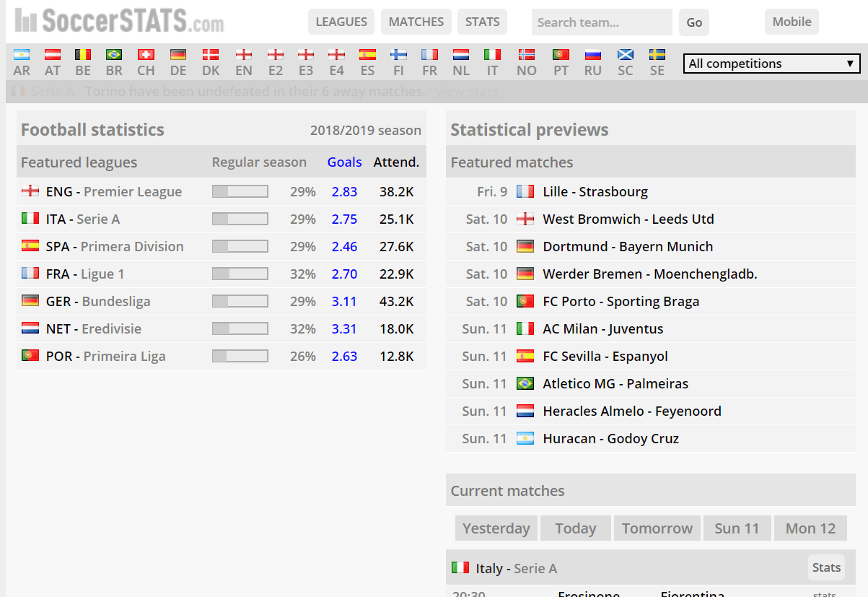This screenshot has height=597, width=868.
Task: Click the Mobile button
Action: pyautogui.click(x=792, y=22)
